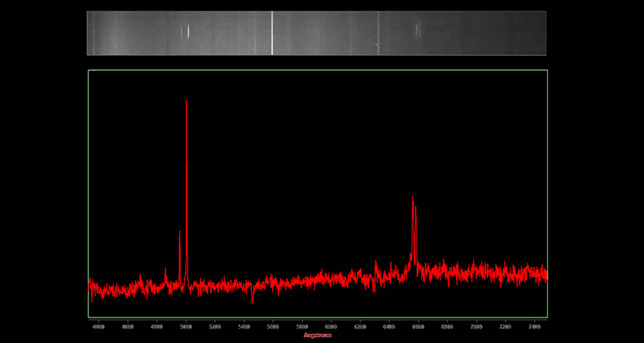Click the faint vertical line right of center strip
The height and width of the screenshot is (343, 644).
[379, 33]
